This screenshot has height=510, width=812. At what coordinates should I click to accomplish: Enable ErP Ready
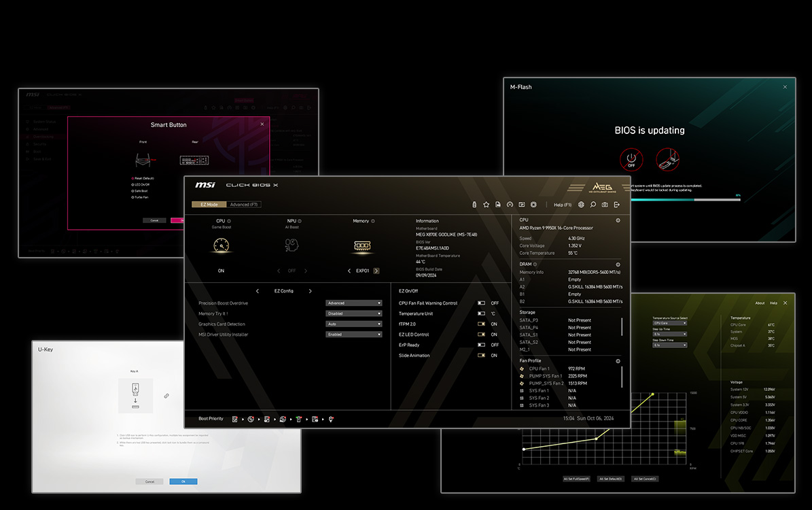[480, 345]
